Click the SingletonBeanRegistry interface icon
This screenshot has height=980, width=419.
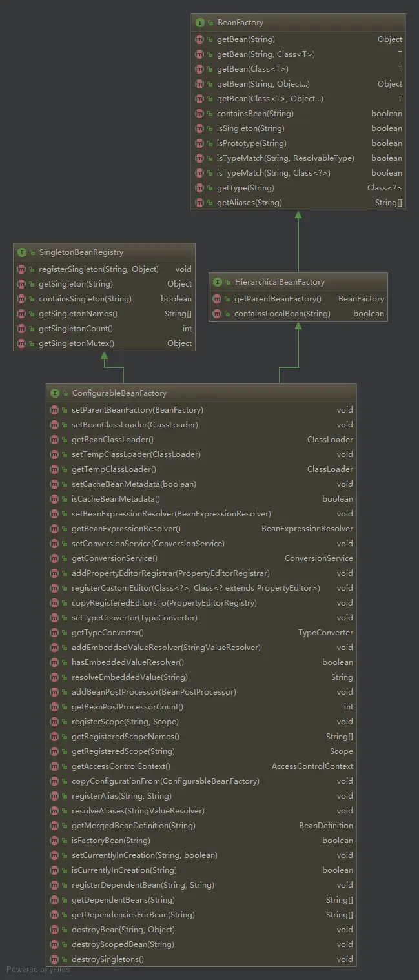(x=21, y=252)
